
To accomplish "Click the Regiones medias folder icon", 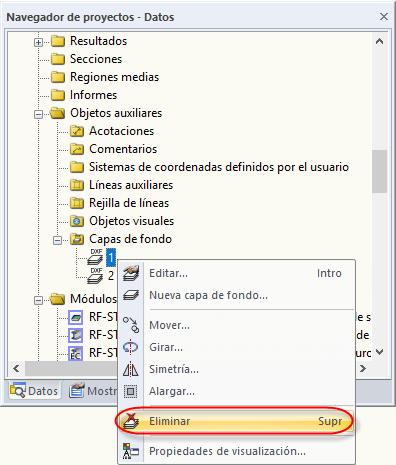I will tap(58, 77).
